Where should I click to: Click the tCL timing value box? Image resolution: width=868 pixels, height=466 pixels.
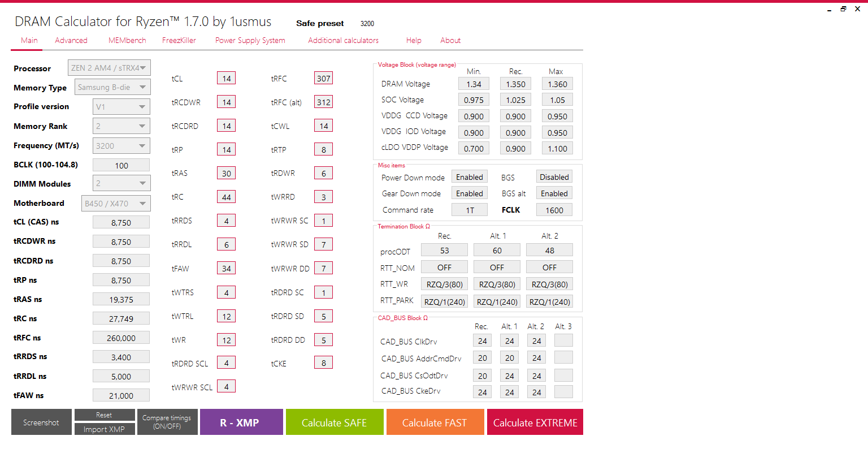pyautogui.click(x=226, y=78)
